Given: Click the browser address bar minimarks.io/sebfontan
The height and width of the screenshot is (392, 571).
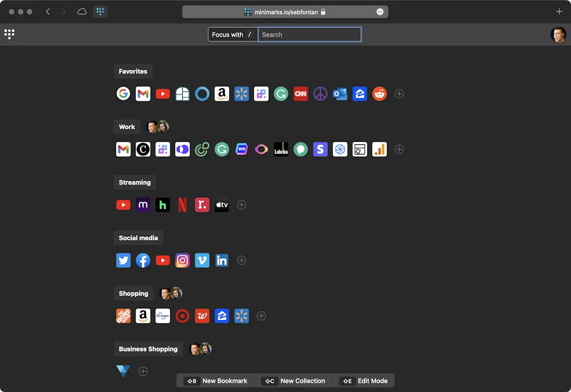Looking at the screenshot, I should [x=285, y=12].
